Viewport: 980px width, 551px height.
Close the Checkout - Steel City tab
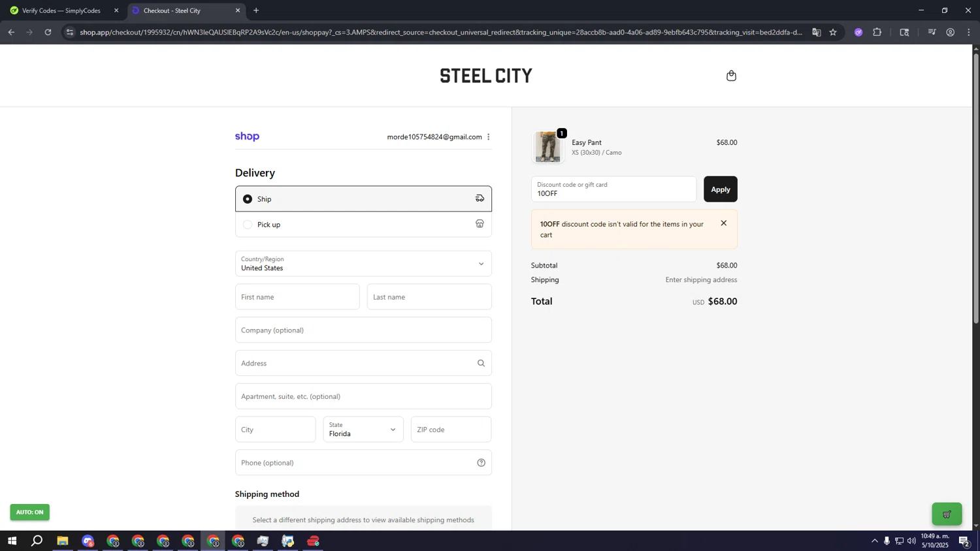coord(238,10)
